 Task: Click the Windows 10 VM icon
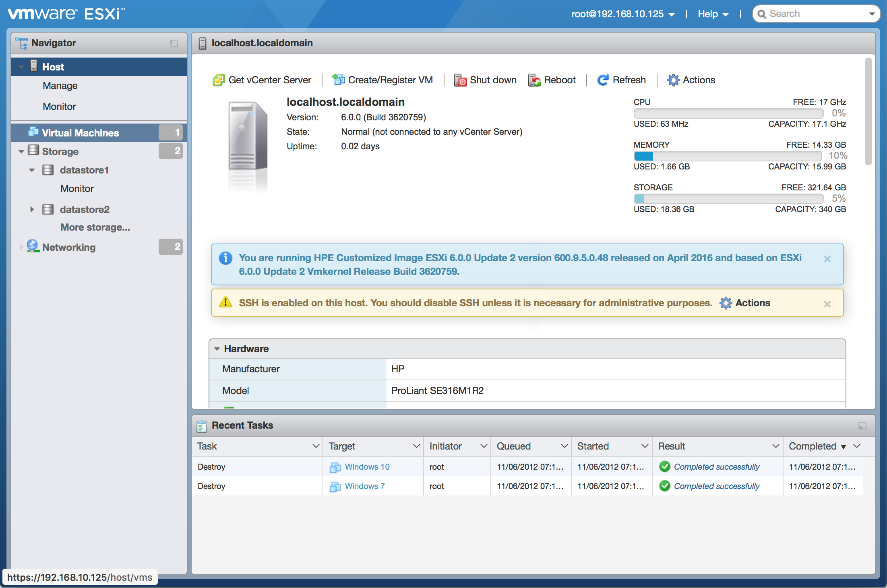point(335,467)
